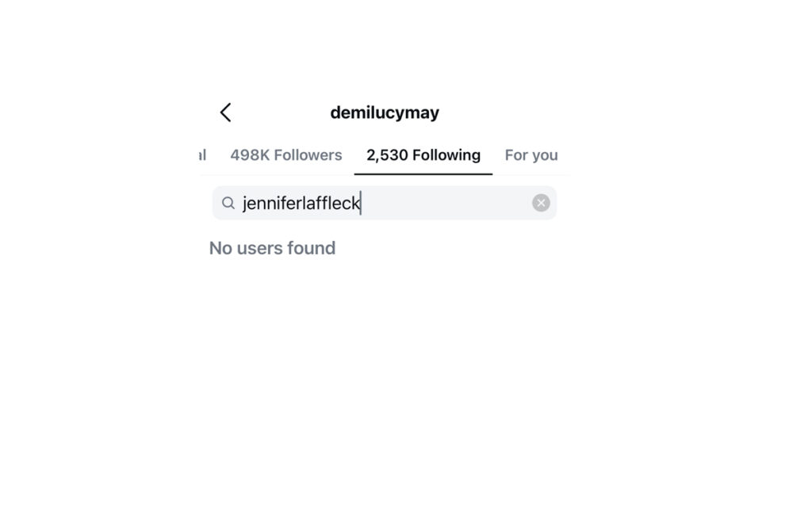Open the partially hidden tab left of Followers
Screen dimensions: 812x523
click(202, 155)
